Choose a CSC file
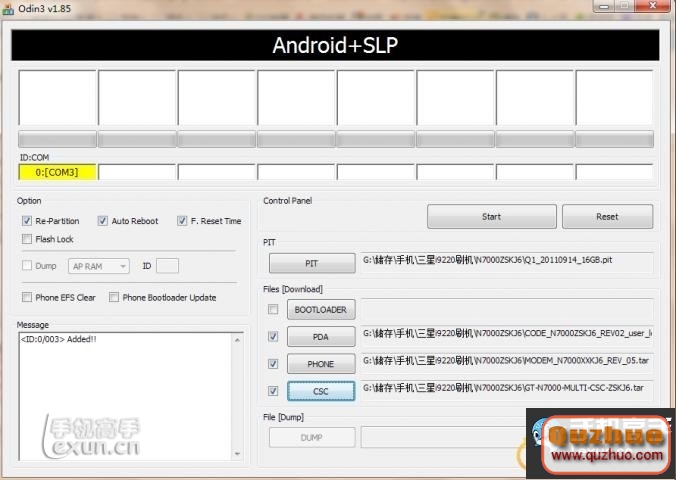This screenshot has width=676, height=480. [321, 391]
